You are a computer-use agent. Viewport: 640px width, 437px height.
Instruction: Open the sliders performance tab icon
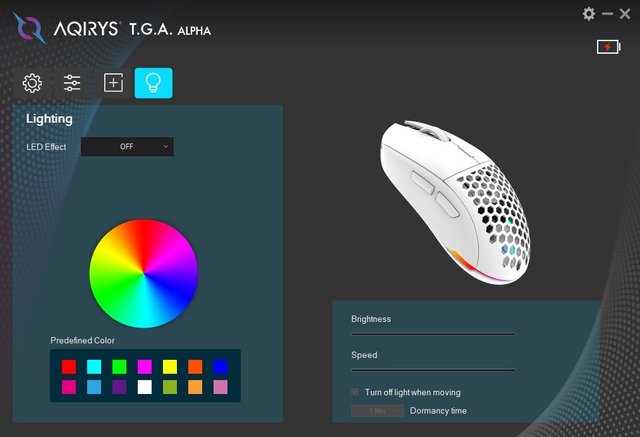click(72, 83)
